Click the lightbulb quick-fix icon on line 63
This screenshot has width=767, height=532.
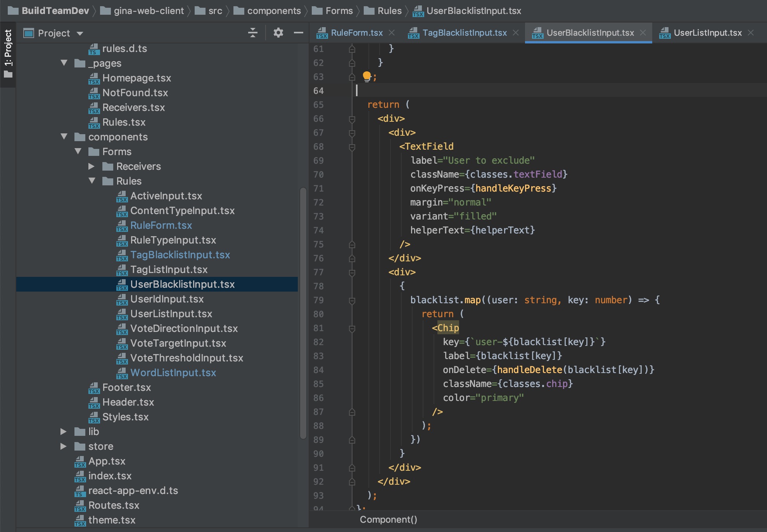(366, 76)
